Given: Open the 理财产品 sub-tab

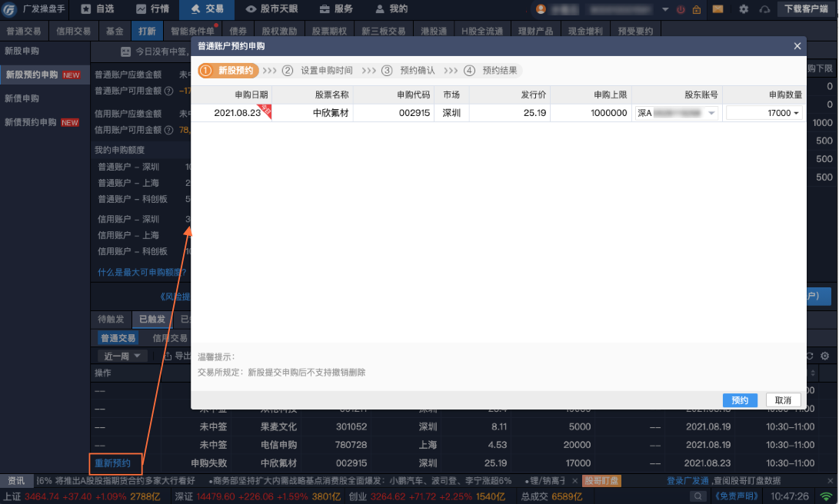Looking at the screenshot, I should coord(535,31).
